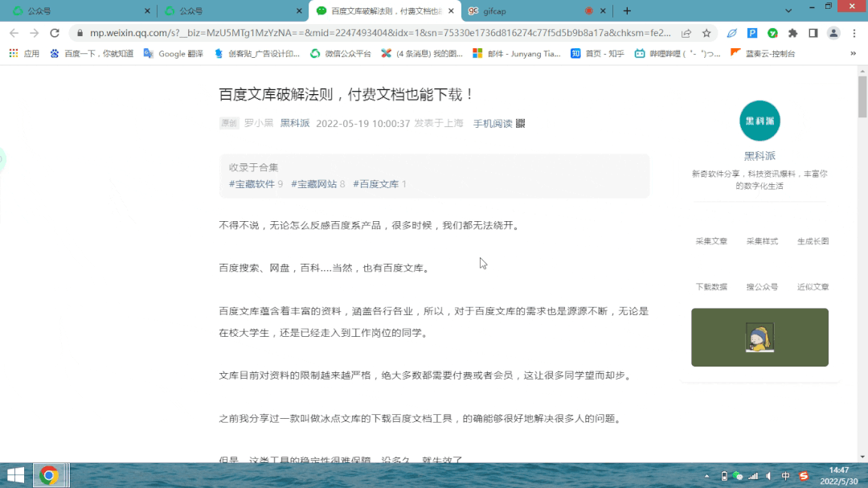868x488 pixels.
Task: Click the address bar URL field
Action: coord(380,33)
